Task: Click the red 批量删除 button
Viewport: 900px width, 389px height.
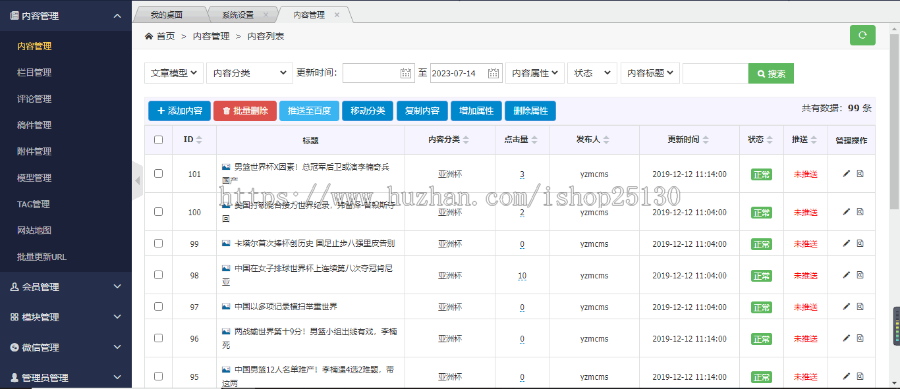Action: [245, 111]
